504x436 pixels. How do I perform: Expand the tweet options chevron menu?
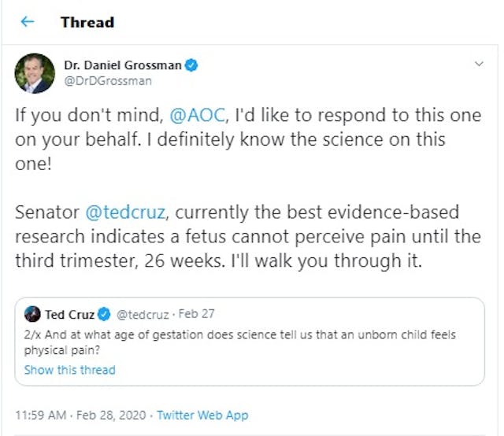coord(478,64)
